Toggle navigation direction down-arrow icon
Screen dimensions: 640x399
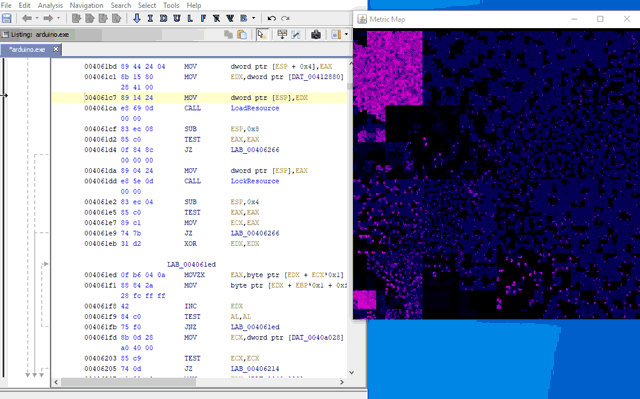(137, 18)
